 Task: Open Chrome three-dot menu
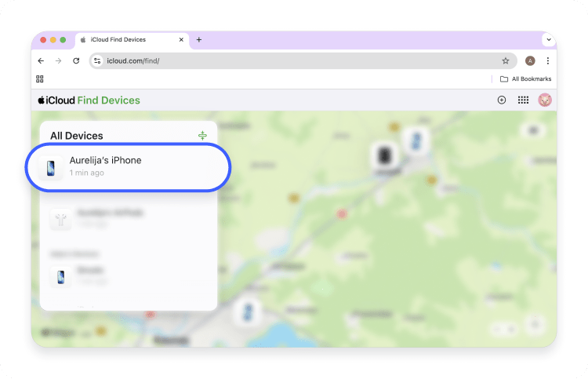(547, 60)
